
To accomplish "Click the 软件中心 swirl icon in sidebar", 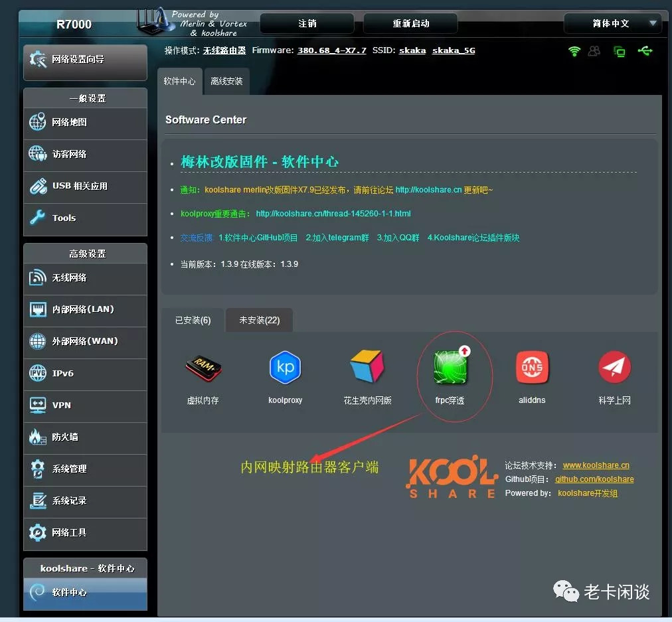I will pyautogui.click(x=37, y=591).
